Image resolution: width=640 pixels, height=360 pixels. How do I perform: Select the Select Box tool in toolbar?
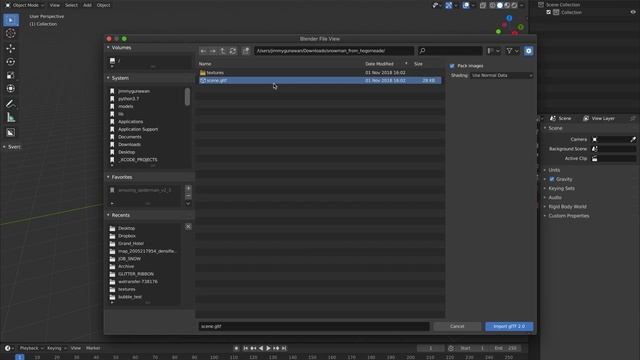11,20
